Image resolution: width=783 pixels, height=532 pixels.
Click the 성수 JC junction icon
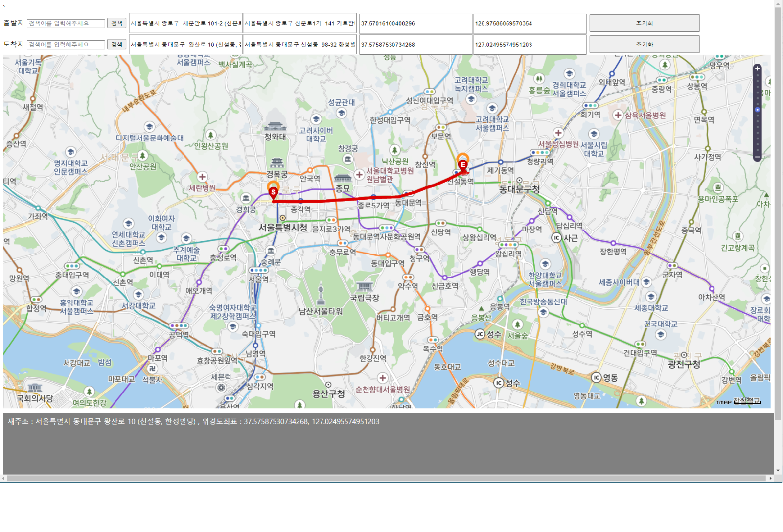pyautogui.click(x=480, y=334)
